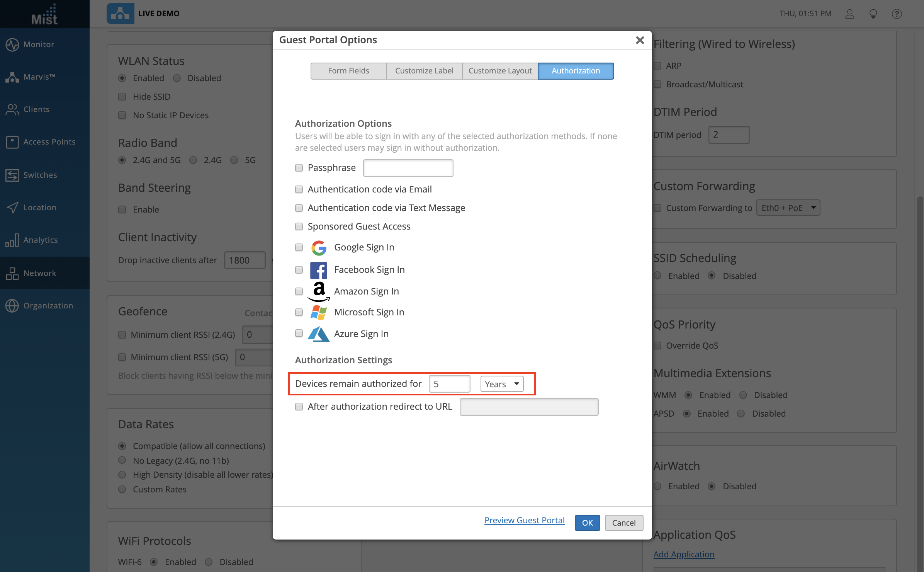Viewport: 924px width, 572px height.
Task: Switch to the Customize Layout tab
Action: click(500, 71)
